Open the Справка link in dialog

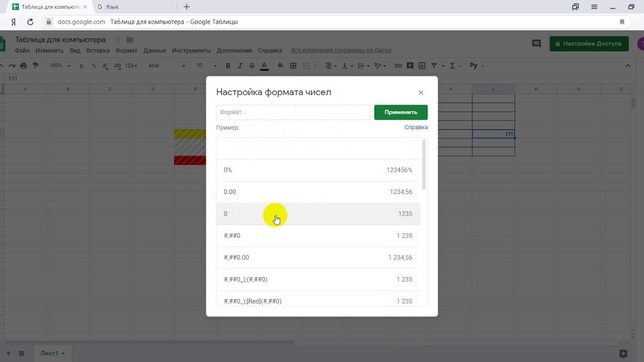(x=416, y=127)
